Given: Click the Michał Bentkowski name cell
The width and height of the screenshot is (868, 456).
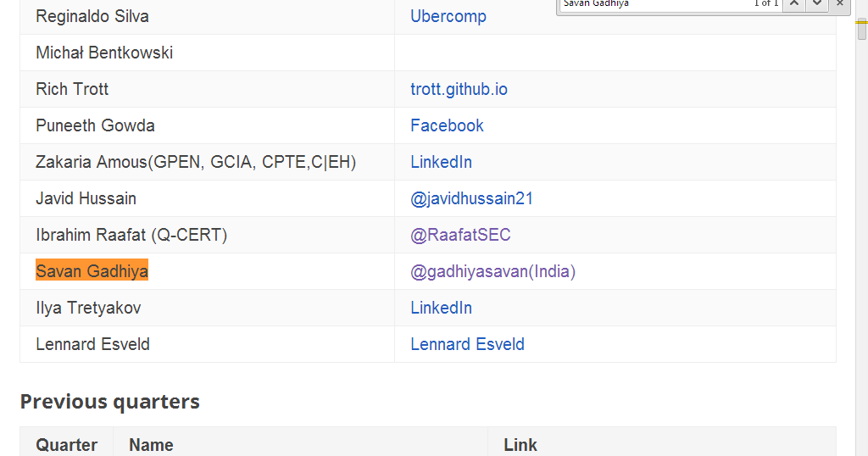Looking at the screenshot, I should (104, 53).
